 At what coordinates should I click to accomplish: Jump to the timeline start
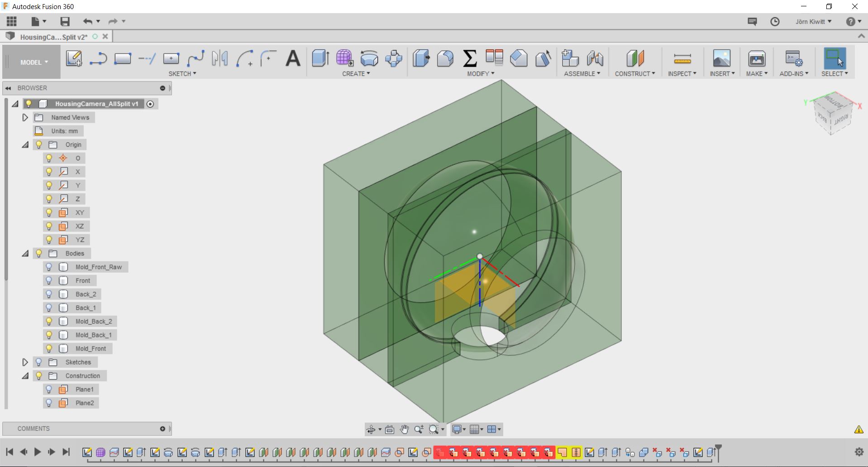click(10, 452)
